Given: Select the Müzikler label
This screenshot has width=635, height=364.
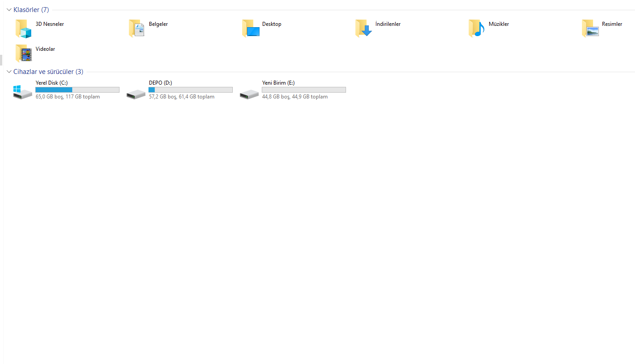Looking at the screenshot, I should click(499, 24).
